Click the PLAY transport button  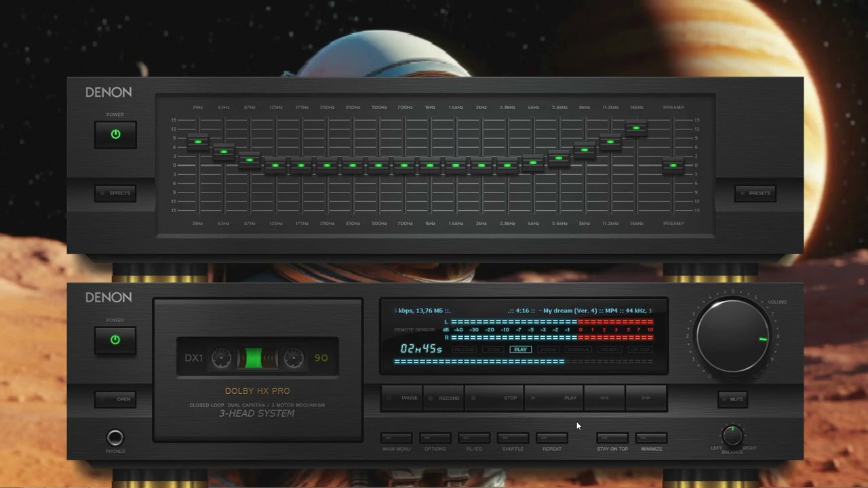pyautogui.click(x=554, y=398)
